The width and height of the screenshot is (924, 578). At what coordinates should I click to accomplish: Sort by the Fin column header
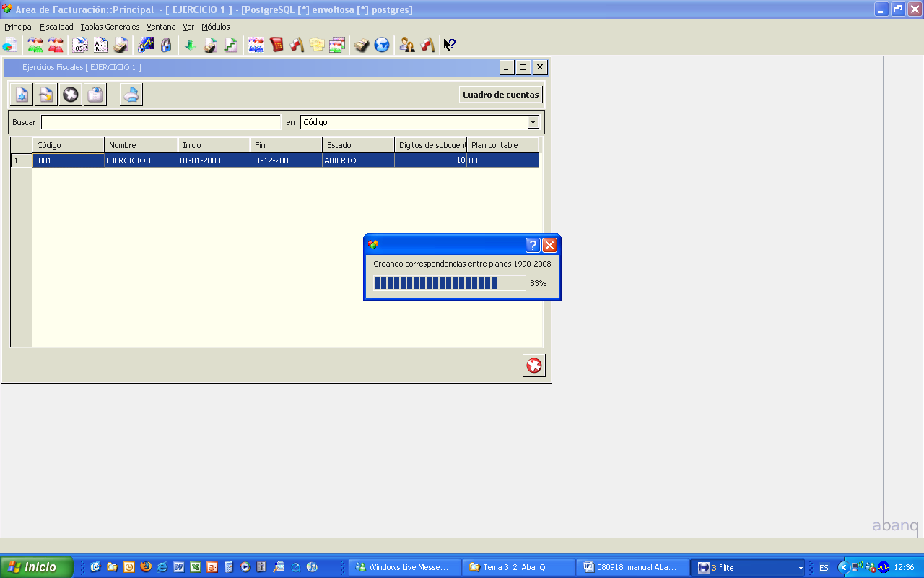click(x=287, y=145)
